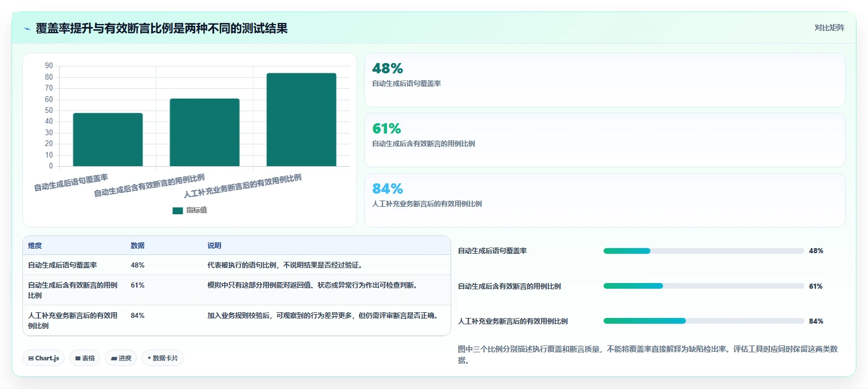Screen dimensions: 868x389
Task: Click the 61 value bar in the chart
Action: [x=204, y=132]
